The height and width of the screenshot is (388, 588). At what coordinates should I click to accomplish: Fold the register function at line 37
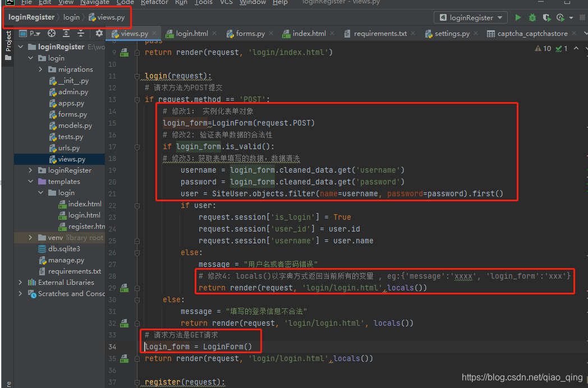click(137, 382)
